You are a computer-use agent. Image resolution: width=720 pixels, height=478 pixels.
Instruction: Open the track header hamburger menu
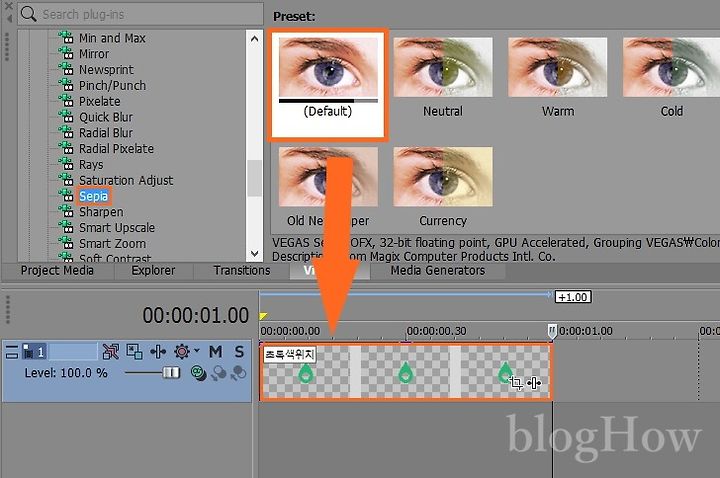11,352
